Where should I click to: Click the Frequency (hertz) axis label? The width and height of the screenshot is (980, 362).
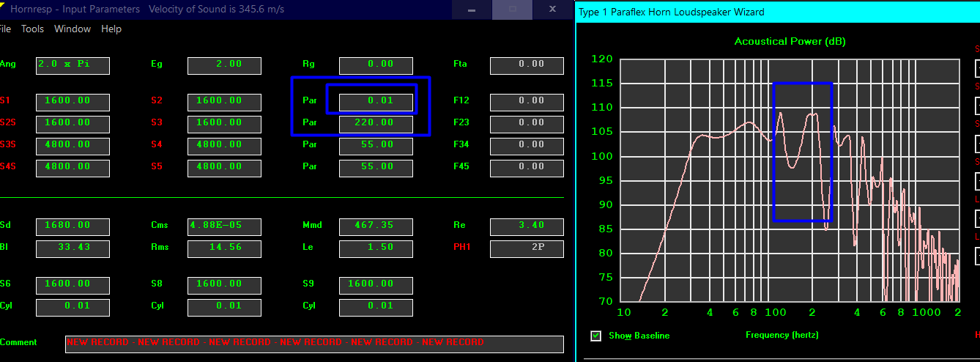tap(782, 335)
